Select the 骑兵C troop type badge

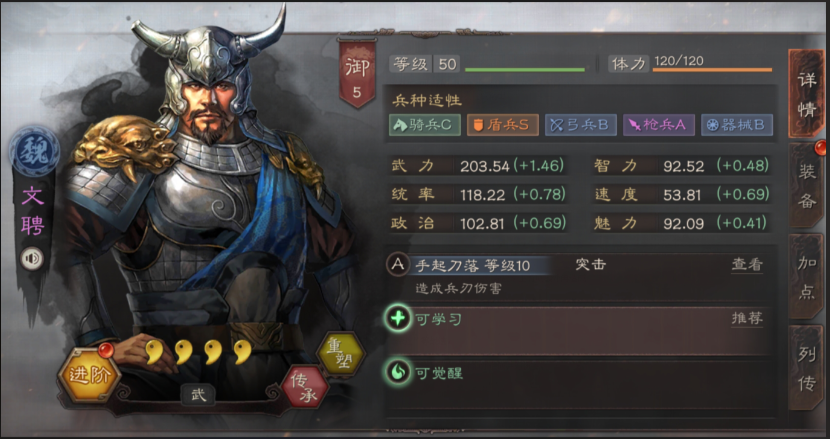[x=425, y=125]
